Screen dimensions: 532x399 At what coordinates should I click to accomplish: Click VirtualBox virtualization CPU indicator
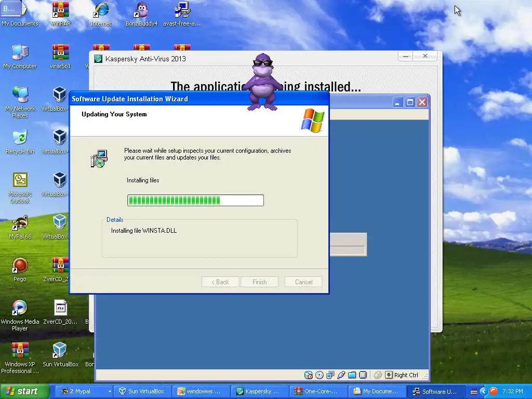(363, 375)
